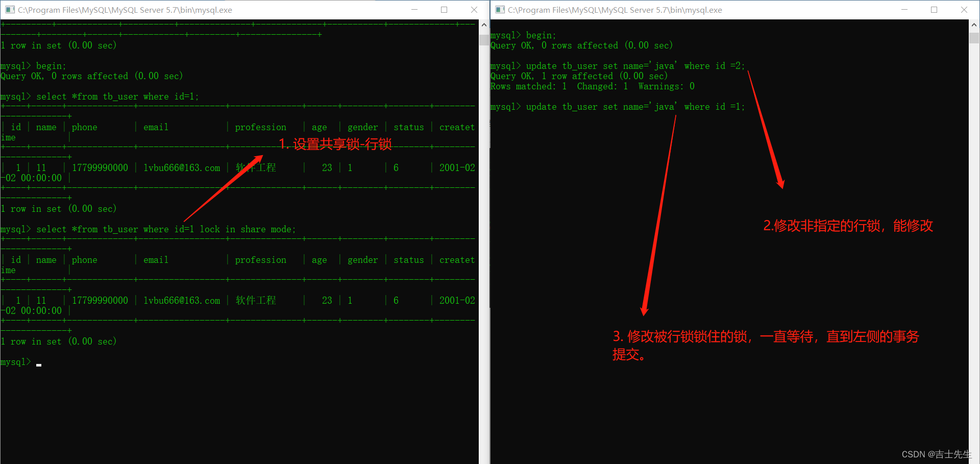Viewport: 980px width, 464px height.
Task: Click "lvbu666@163.com" in the share-mode query result
Action: pos(182,301)
